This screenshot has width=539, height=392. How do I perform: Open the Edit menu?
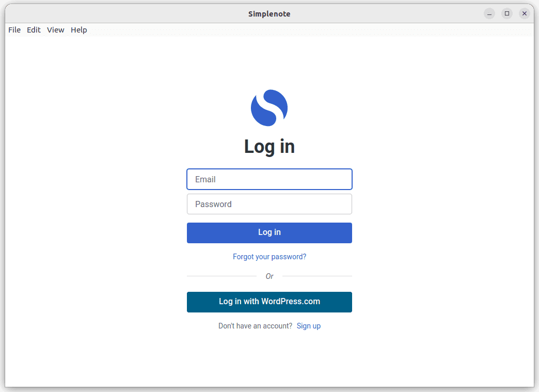[x=34, y=29]
